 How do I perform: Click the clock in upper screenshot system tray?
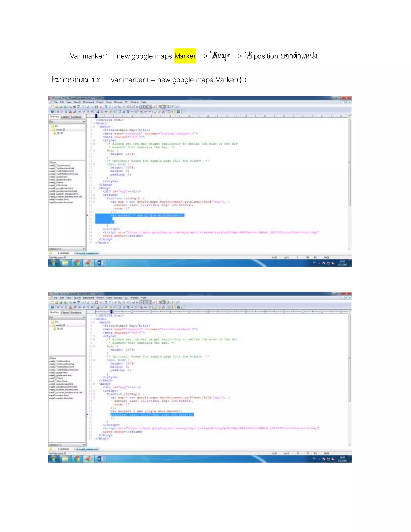[x=342, y=263]
